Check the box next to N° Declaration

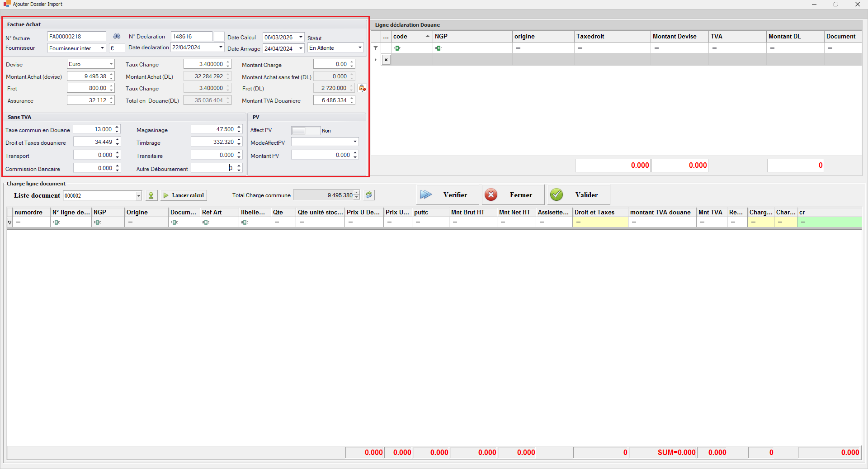tap(219, 37)
